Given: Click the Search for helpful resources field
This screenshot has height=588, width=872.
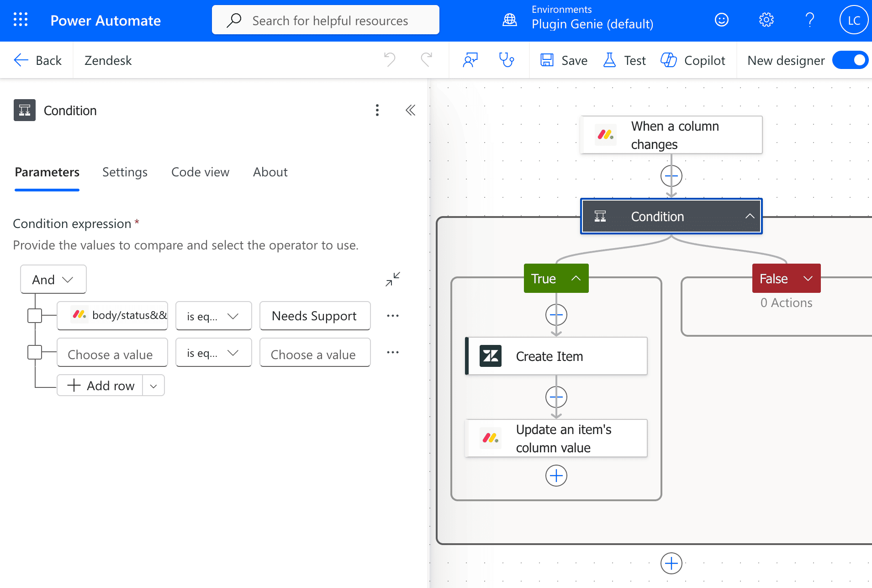Looking at the screenshot, I should (x=326, y=20).
